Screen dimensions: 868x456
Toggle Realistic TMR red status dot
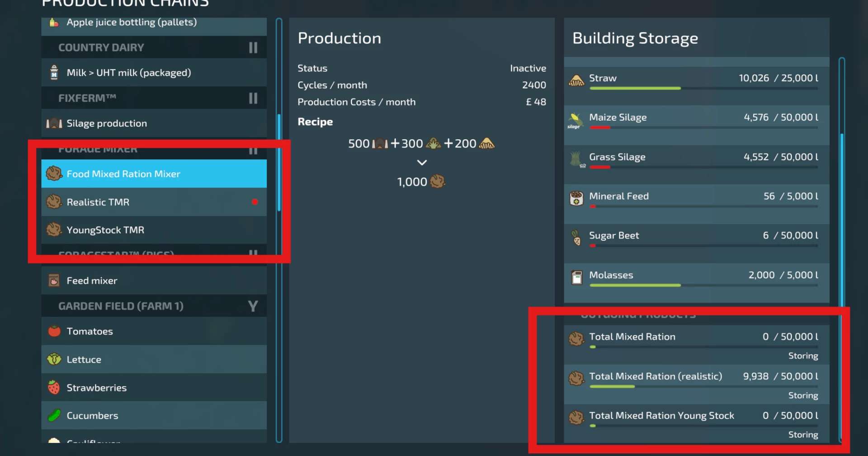(x=255, y=202)
